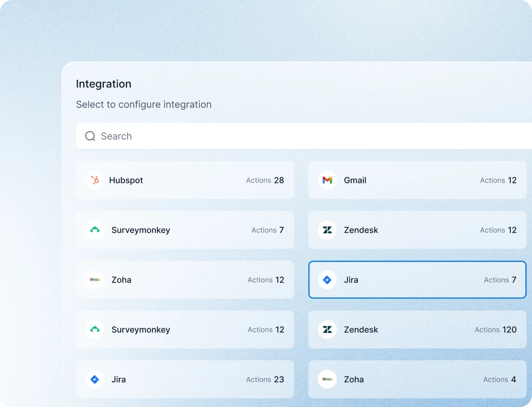Click 'Actions 12' on the Surveymonkey card
This screenshot has height=407, width=532.
(266, 329)
